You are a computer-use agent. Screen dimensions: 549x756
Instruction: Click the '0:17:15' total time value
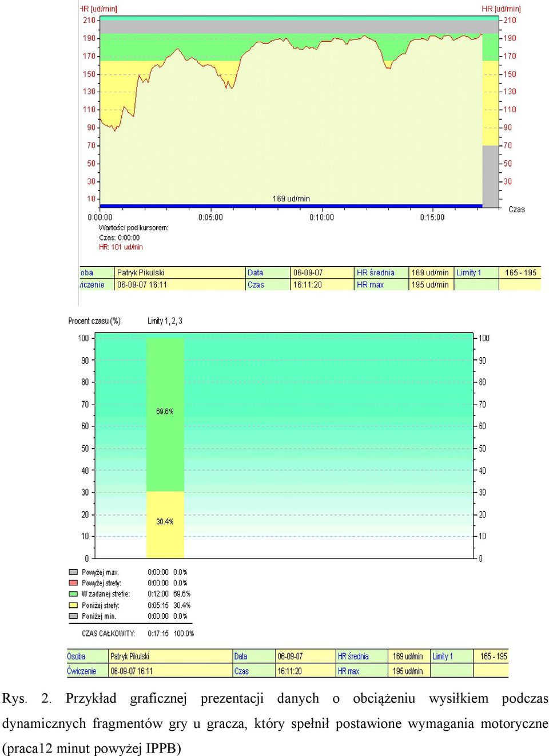coord(158,634)
